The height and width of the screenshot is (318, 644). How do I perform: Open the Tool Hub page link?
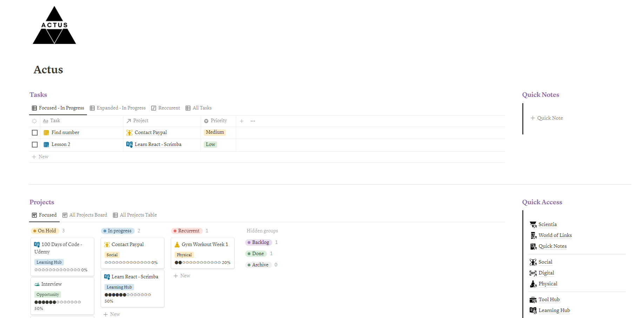[x=549, y=300]
